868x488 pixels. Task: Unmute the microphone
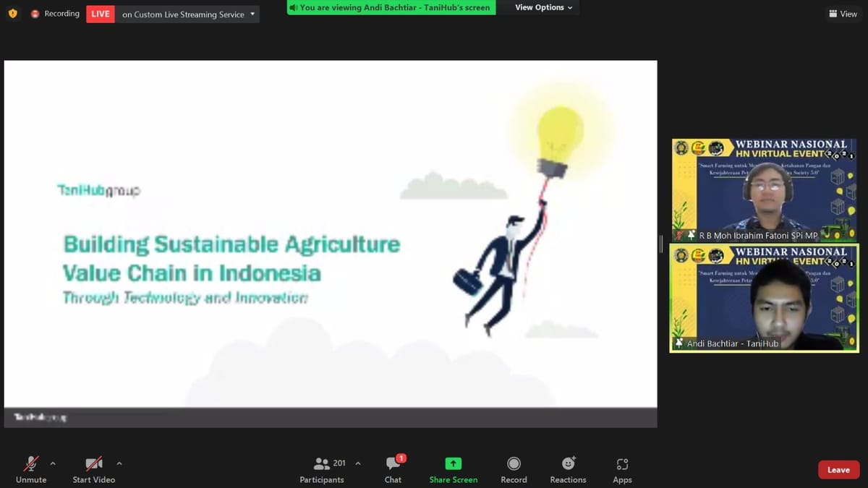(x=31, y=464)
